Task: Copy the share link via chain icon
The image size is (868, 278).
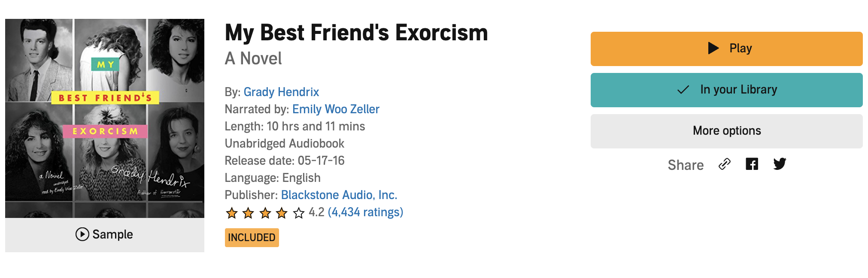Action: tap(725, 164)
